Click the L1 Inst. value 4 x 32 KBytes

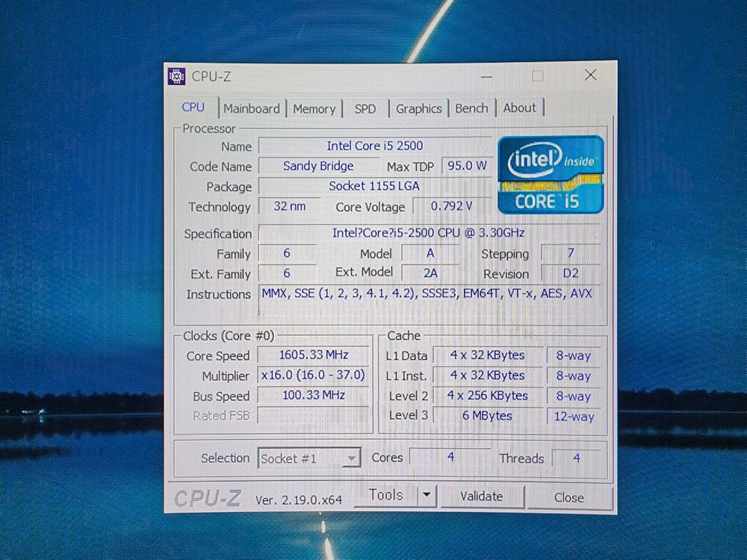(487, 376)
